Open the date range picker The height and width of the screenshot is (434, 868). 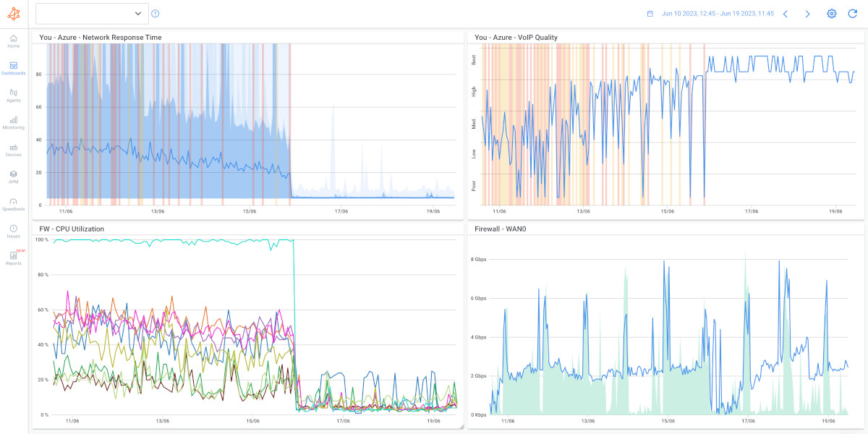[x=716, y=13]
